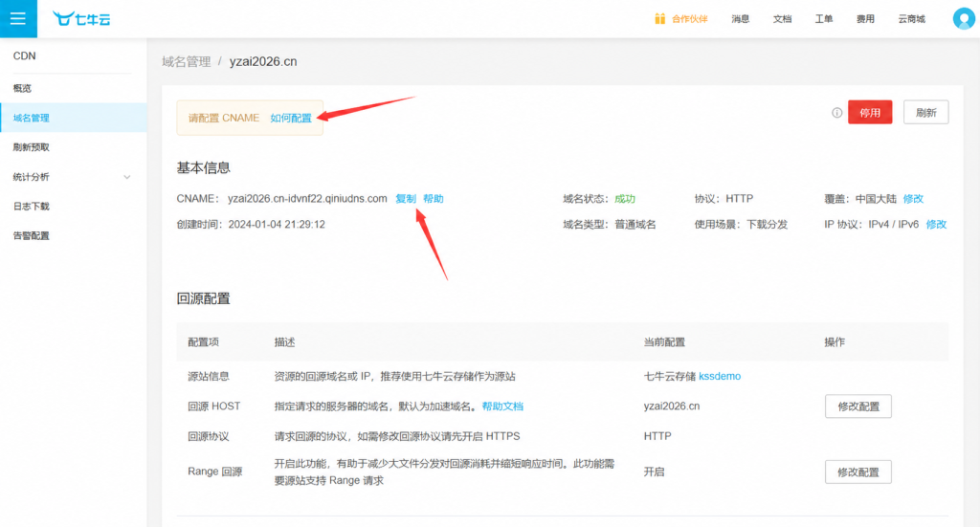Click the 域名管理 breadcrumb link
The height and width of the screenshot is (527, 980).
pos(187,61)
